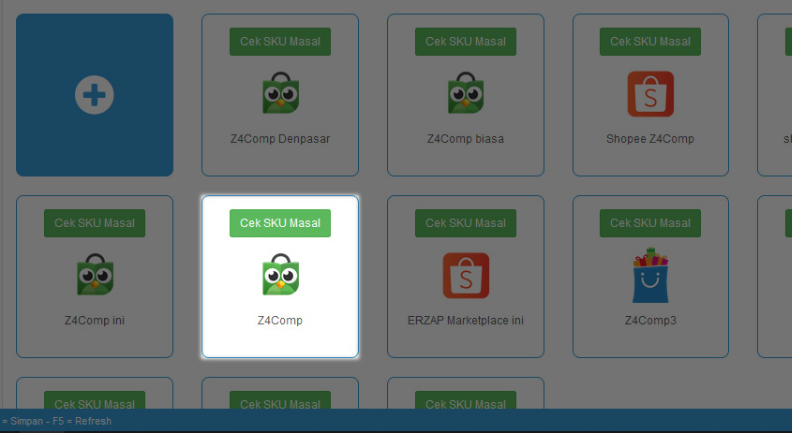Select the Z4Comp3 label
The width and height of the screenshot is (792, 433).
pyautogui.click(x=651, y=320)
